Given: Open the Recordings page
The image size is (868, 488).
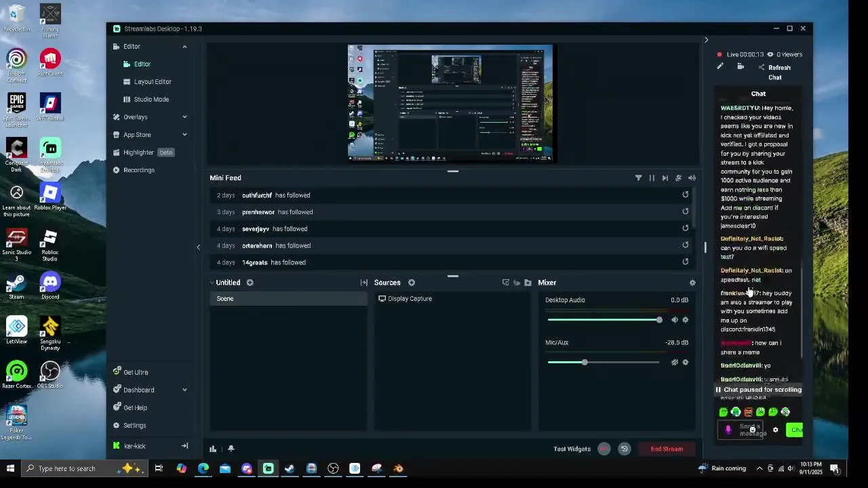Looking at the screenshot, I should click(138, 170).
